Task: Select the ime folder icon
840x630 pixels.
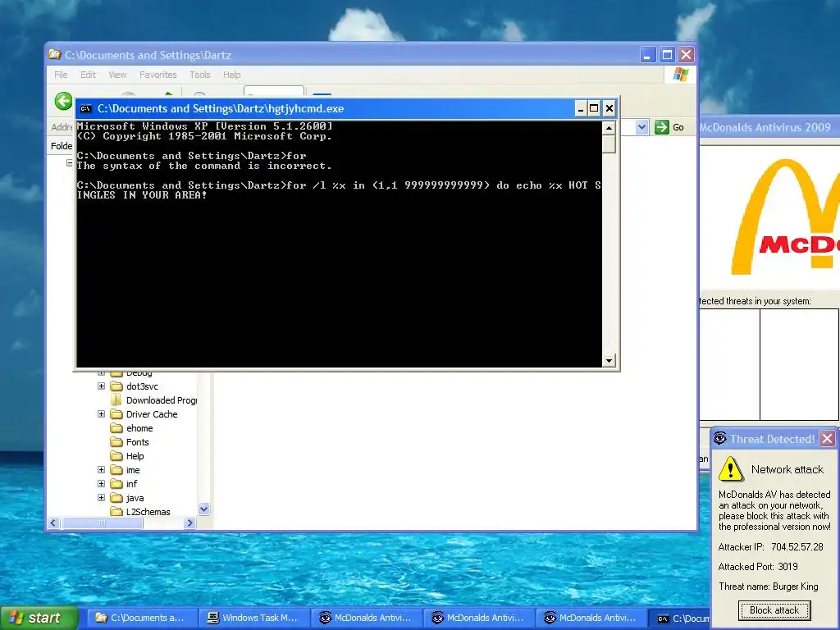Action: click(116, 470)
